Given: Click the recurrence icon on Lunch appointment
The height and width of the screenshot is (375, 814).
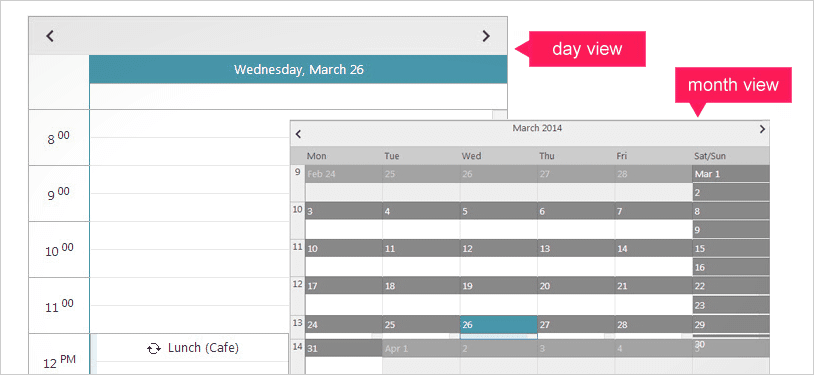Looking at the screenshot, I should pos(154,349).
